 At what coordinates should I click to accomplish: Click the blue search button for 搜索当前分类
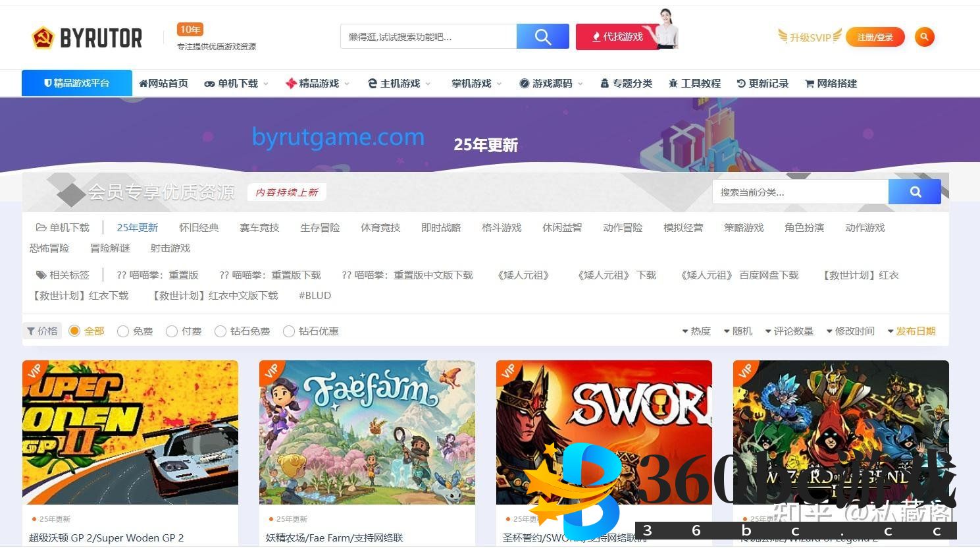click(915, 192)
